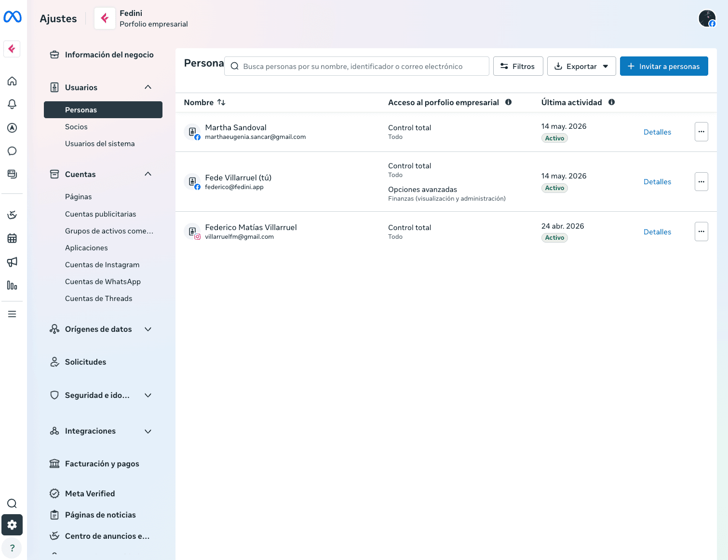Expand the Integraciones section
The image size is (728, 560).
tap(148, 431)
